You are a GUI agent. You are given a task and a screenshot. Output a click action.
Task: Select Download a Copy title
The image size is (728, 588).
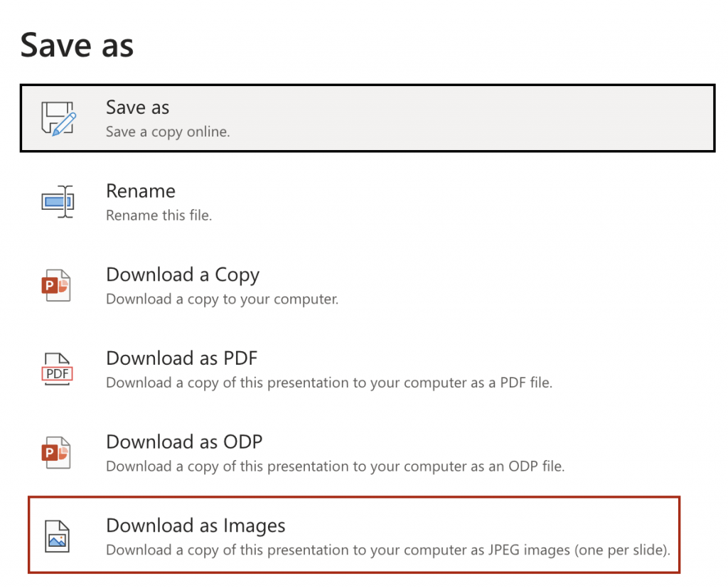[x=183, y=275]
